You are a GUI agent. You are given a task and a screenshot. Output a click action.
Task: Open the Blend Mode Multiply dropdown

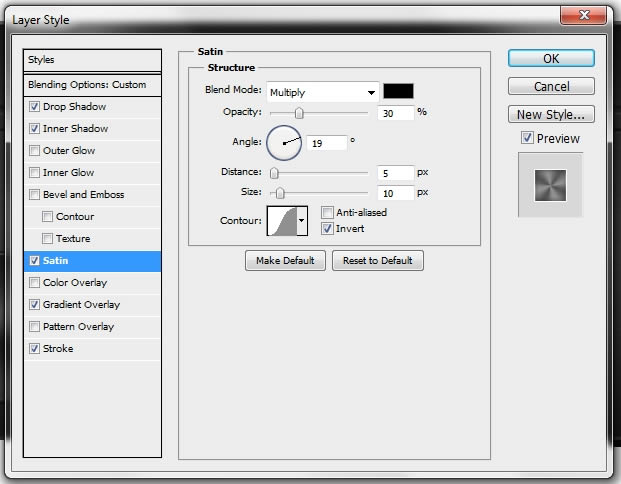(323, 92)
